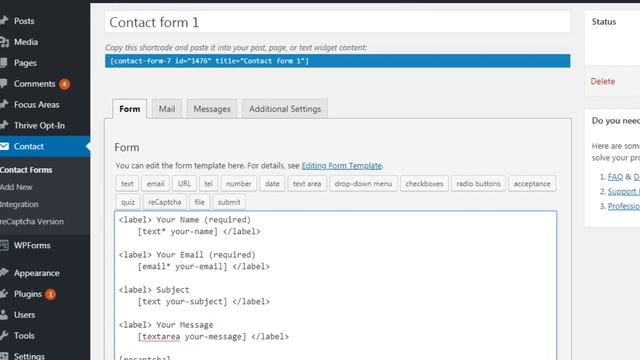This screenshot has height=360, width=640.
Task: Switch to the Mail tab
Action: (167, 109)
